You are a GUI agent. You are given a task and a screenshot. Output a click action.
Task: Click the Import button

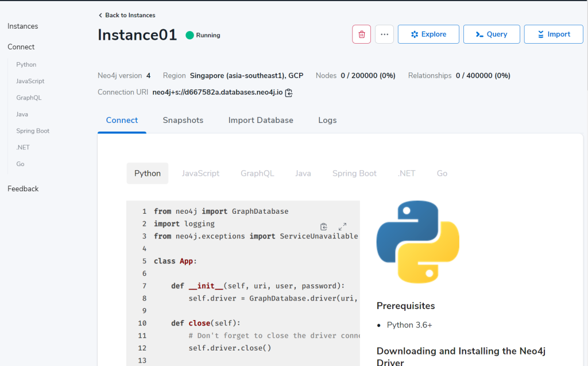[554, 34]
